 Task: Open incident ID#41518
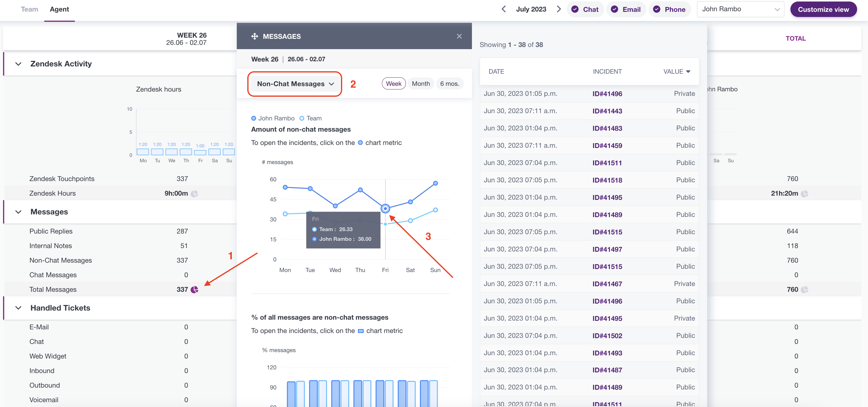click(x=607, y=180)
